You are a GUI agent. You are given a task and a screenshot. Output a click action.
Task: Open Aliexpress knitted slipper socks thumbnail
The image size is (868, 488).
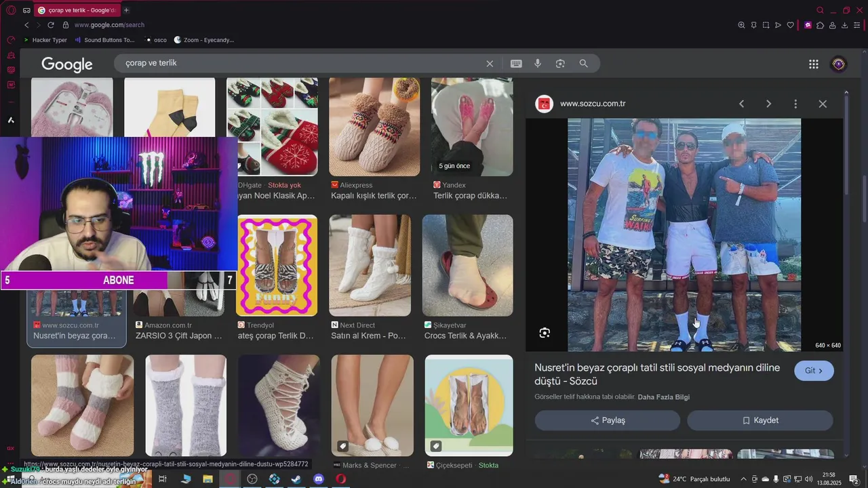[374, 127]
